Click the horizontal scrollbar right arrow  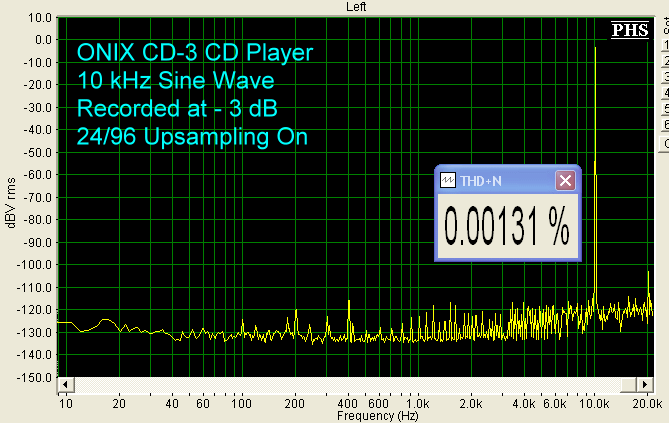(645, 385)
